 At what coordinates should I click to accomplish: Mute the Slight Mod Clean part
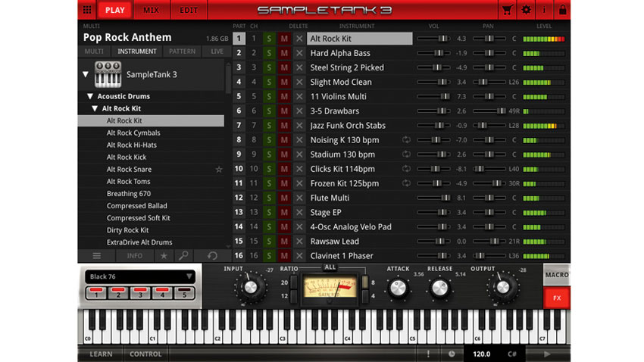click(284, 82)
